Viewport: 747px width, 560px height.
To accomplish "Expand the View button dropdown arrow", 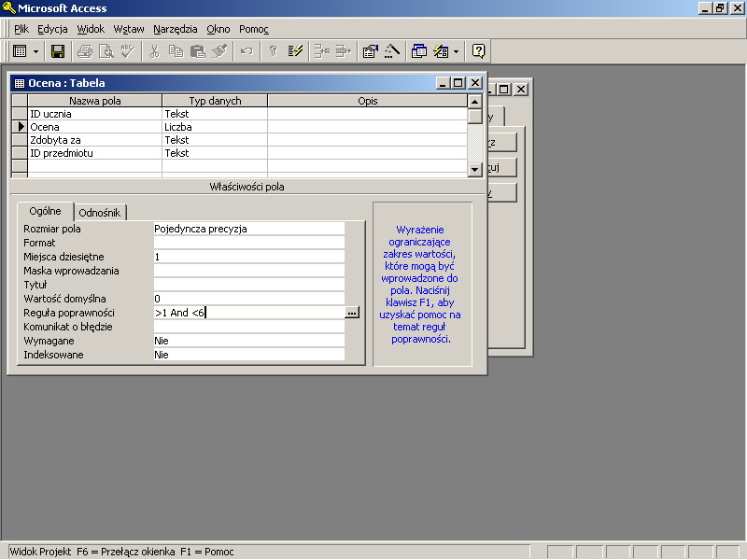I will point(36,51).
